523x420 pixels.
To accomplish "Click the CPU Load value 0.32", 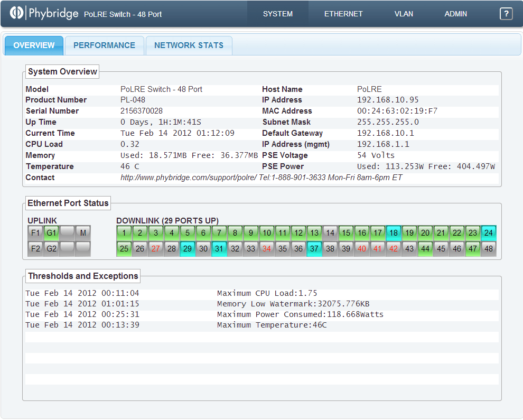I will tap(130, 144).
